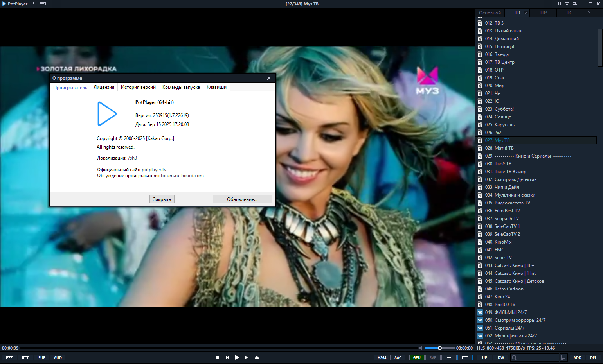Mute audio via the speaker icon
Image resolution: width=603 pixels, height=364 pixels.
(x=421, y=348)
